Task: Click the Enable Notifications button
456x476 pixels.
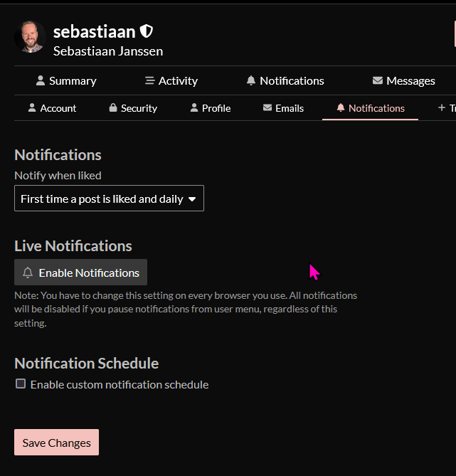Action: click(81, 273)
